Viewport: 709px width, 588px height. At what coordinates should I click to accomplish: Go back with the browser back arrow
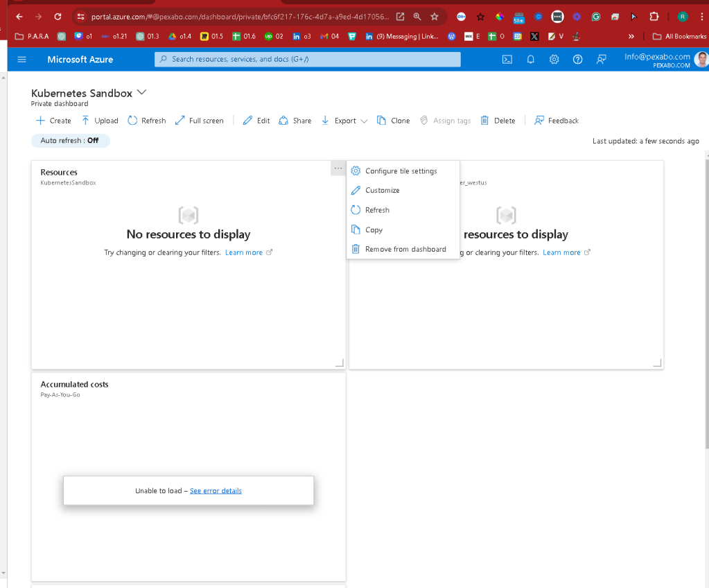[x=19, y=17]
